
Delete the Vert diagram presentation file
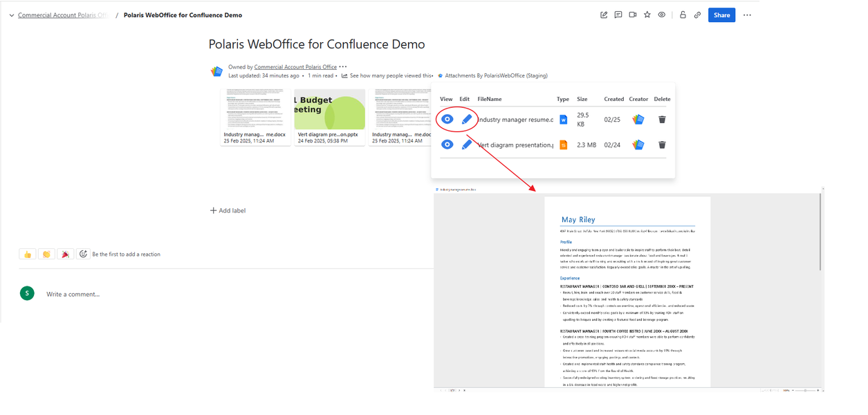(662, 145)
